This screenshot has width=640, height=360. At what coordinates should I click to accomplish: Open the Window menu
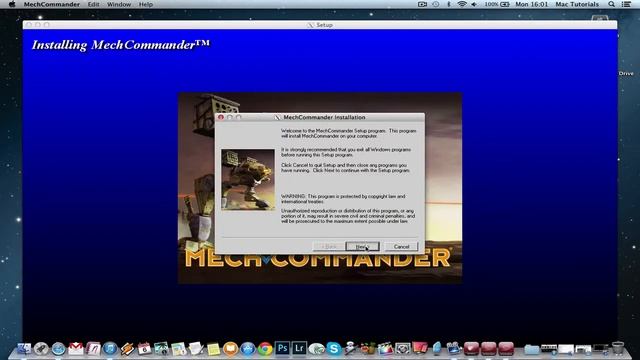click(x=119, y=4)
